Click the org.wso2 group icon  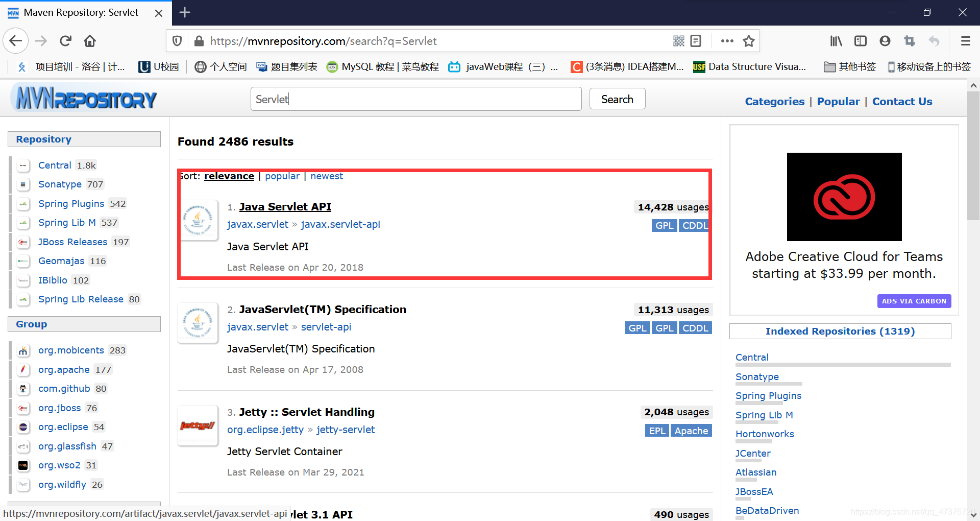pos(23,465)
